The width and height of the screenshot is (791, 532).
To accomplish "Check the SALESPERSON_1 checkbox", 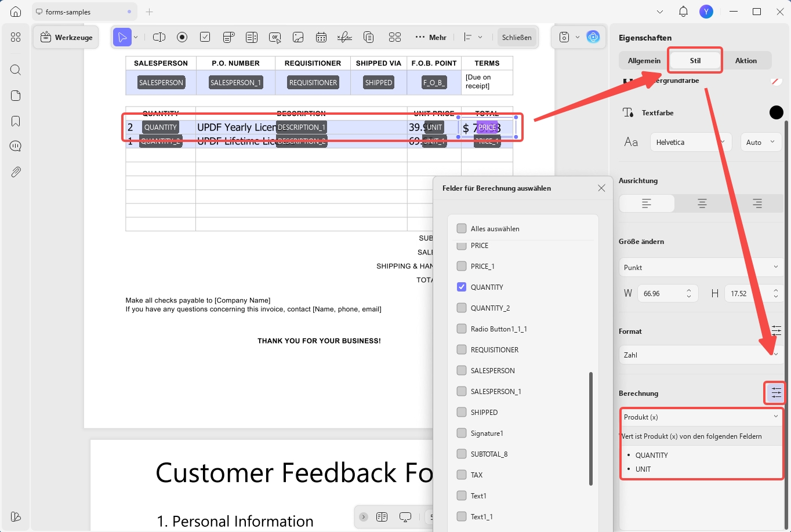I will (x=462, y=391).
